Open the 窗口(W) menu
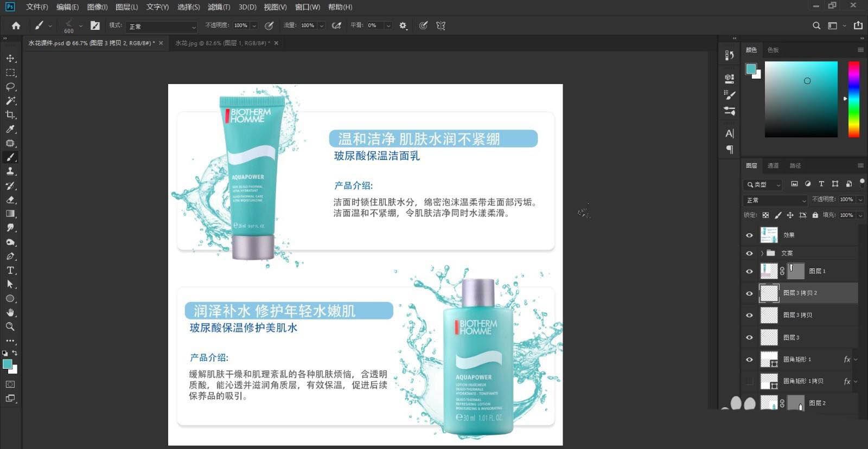Screen dimensions: 868x449 point(308,7)
